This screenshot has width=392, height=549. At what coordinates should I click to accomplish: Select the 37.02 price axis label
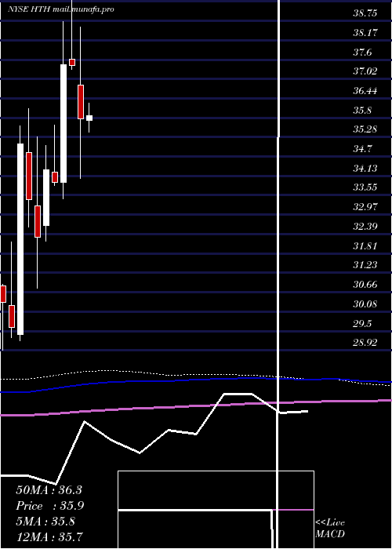click(365, 71)
